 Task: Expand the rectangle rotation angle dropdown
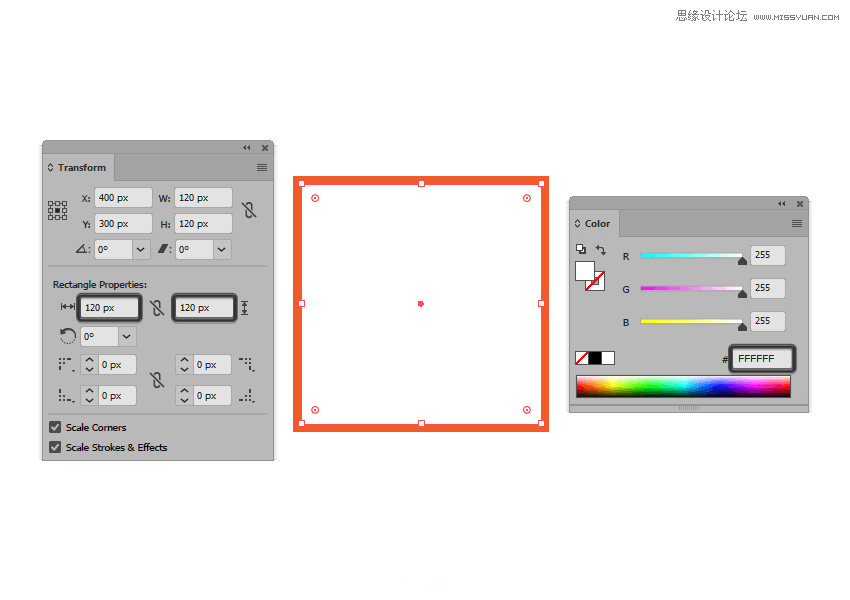(x=127, y=337)
